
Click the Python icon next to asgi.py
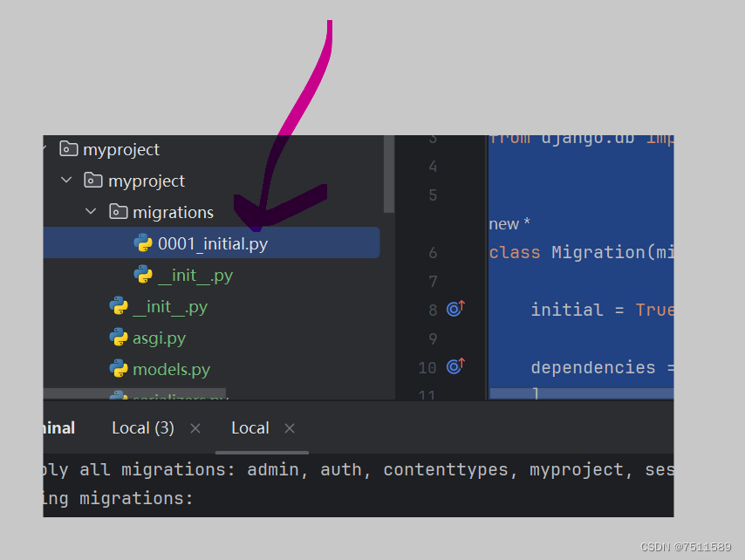[x=119, y=338]
